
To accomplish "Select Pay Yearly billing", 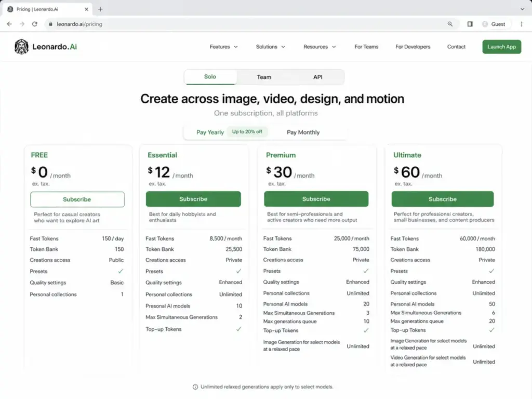I will click(210, 132).
